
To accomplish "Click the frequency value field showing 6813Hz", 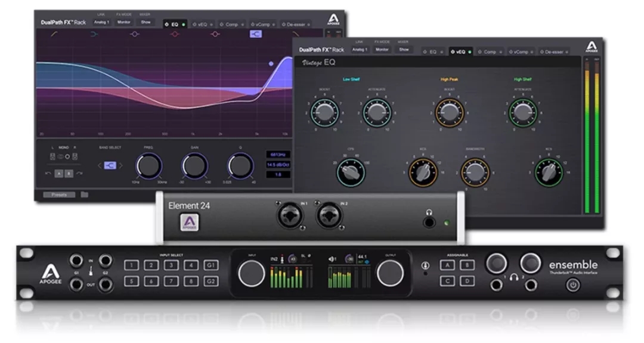I will tap(278, 154).
